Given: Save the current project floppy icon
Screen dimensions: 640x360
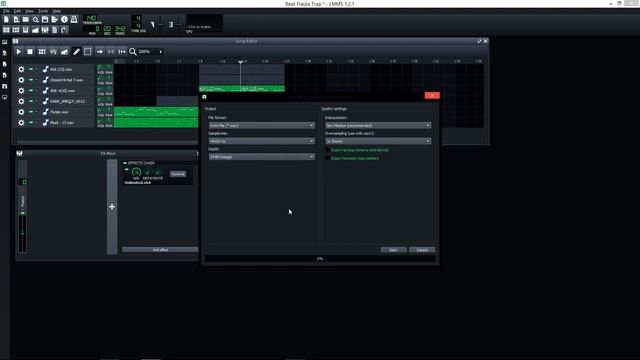Looking at the screenshot, I should tap(45, 19).
